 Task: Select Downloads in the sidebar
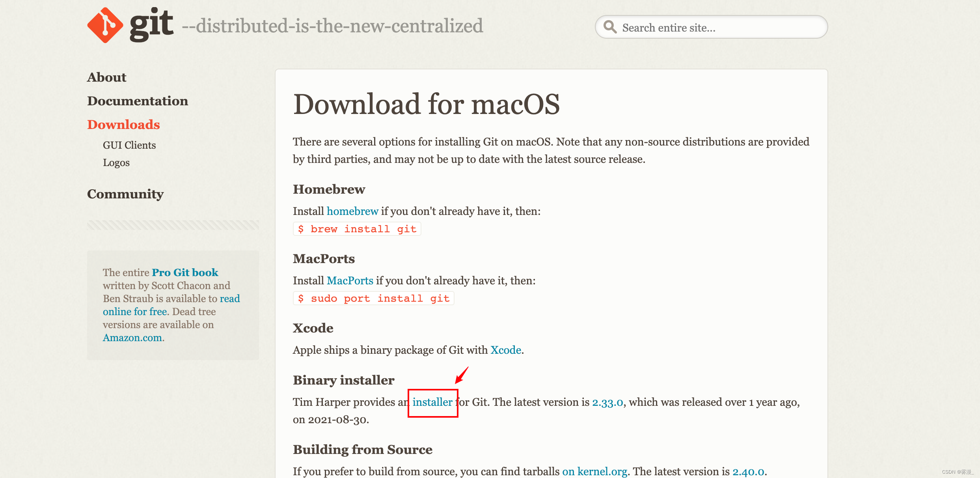123,124
